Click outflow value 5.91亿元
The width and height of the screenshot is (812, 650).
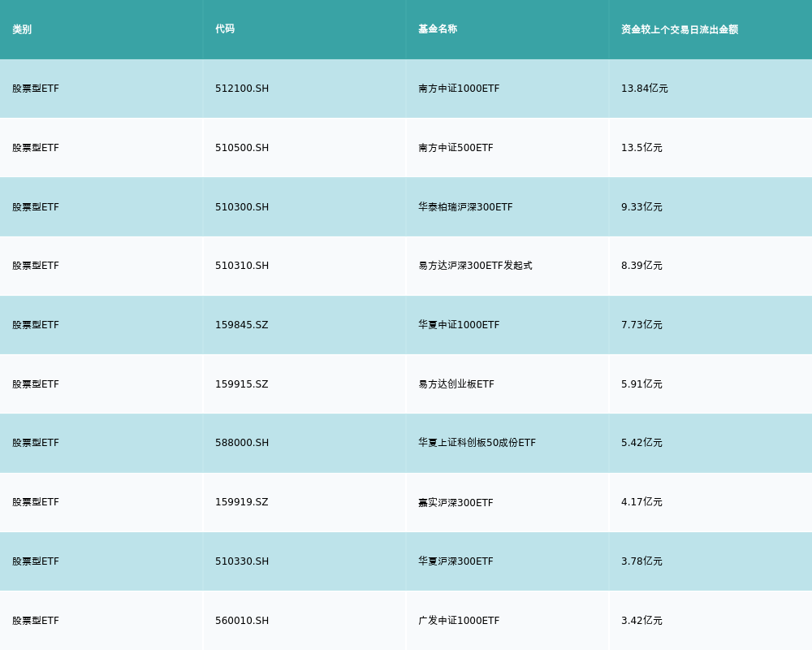pos(641,384)
